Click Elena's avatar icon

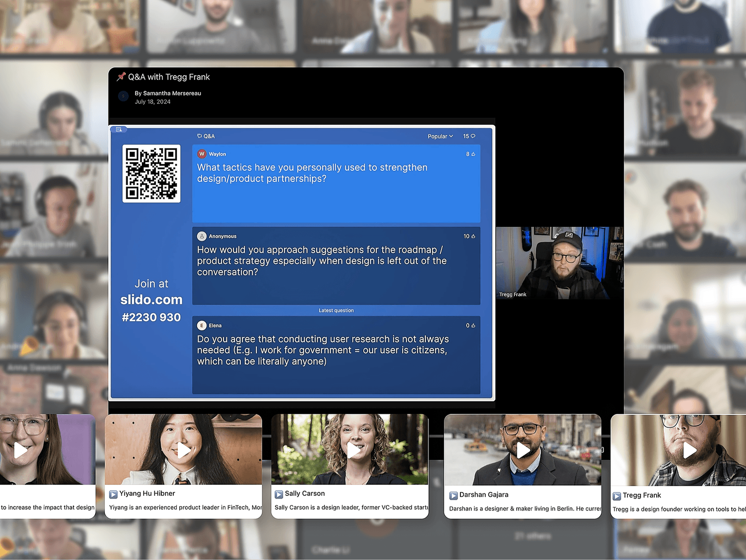[x=202, y=325]
